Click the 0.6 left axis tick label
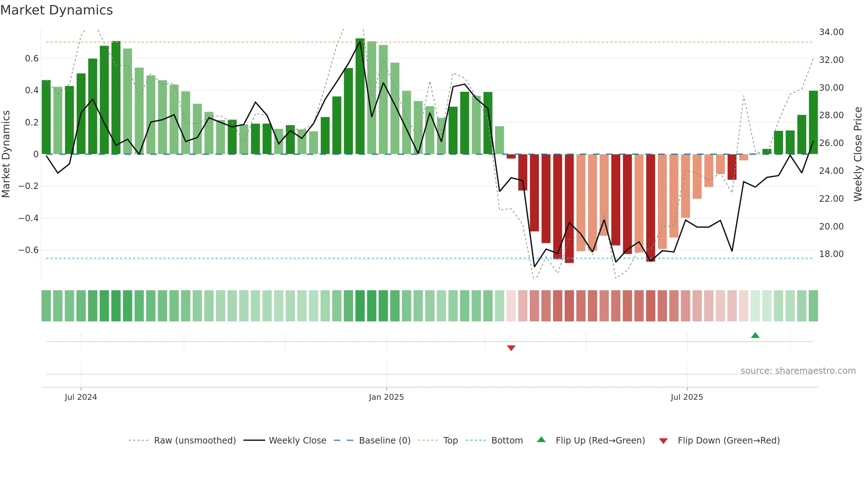Image resolution: width=868 pixels, height=488 pixels. click(x=32, y=59)
